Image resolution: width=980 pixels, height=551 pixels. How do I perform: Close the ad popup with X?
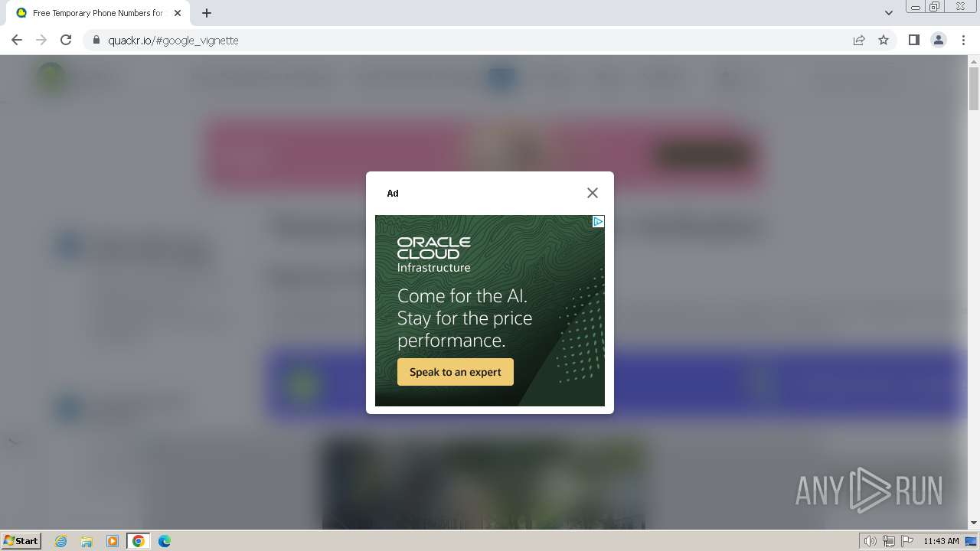click(x=593, y=193)
